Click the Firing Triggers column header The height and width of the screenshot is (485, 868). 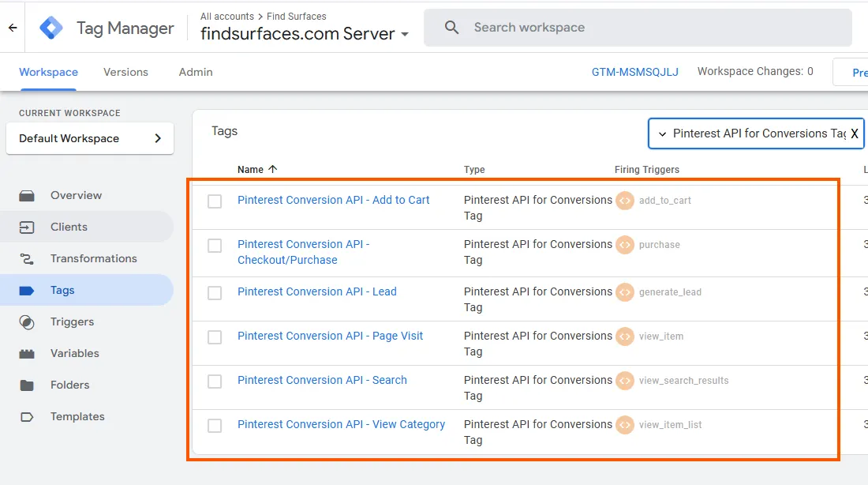pos(646,170)
